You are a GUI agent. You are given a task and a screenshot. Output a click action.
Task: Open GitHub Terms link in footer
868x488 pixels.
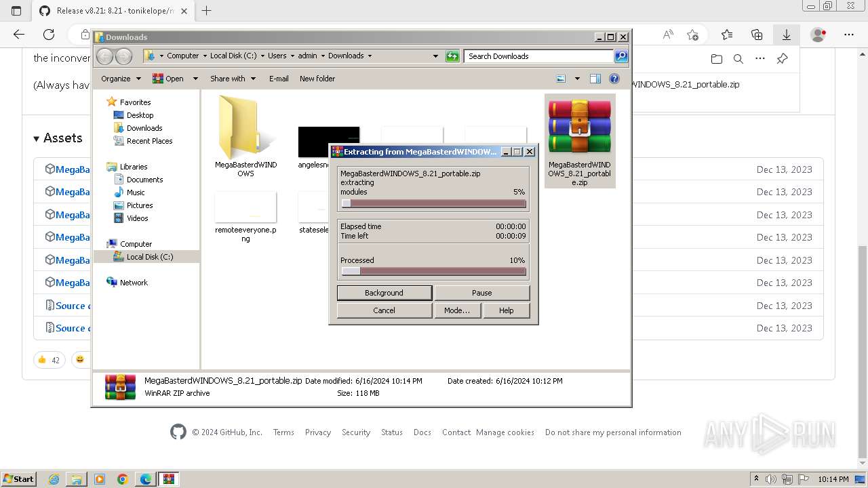pyautogui.click(x=283, y=432)
